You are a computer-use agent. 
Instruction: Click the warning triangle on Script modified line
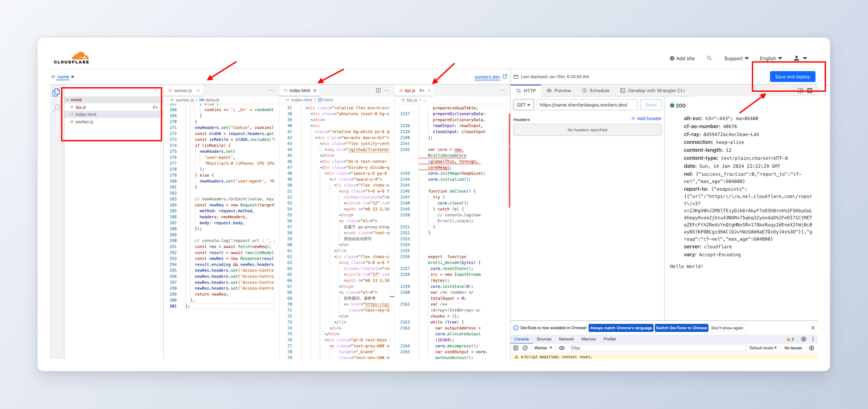pyautogui.click(x=516, y=357)
